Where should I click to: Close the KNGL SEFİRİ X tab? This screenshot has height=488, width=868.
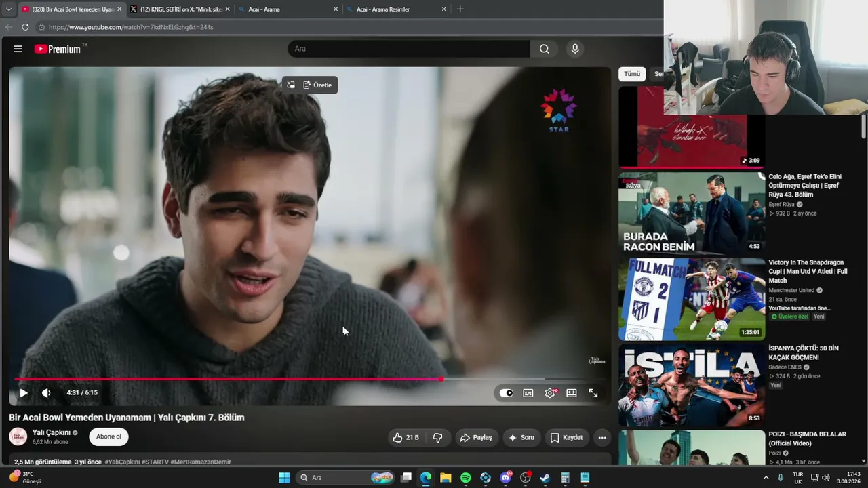pyautogui.click(x=227, y=9)
